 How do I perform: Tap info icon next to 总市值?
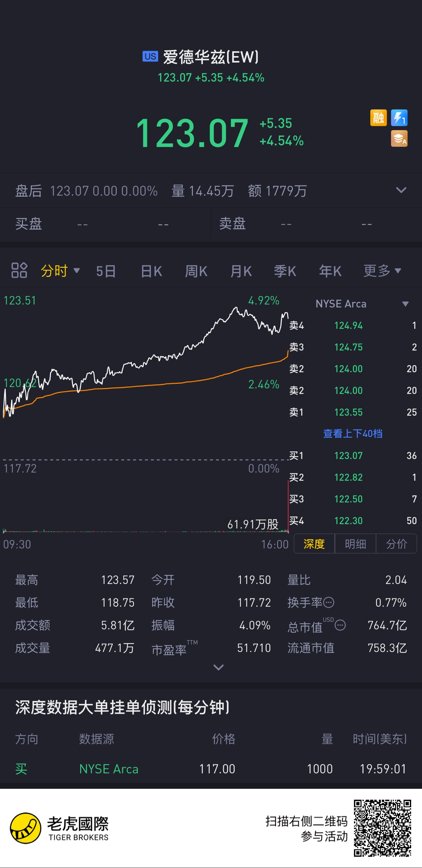pyautogui.click(x=340, y=625)
